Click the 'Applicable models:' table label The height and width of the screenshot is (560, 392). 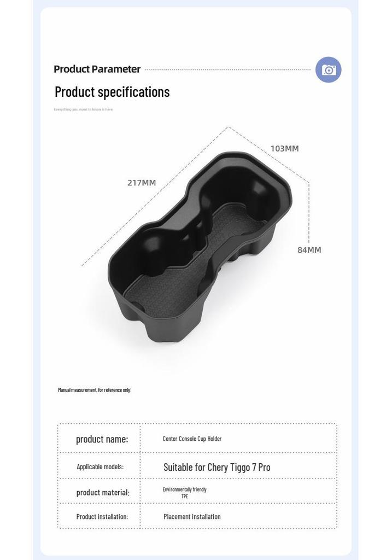click(x=100, y=466)
